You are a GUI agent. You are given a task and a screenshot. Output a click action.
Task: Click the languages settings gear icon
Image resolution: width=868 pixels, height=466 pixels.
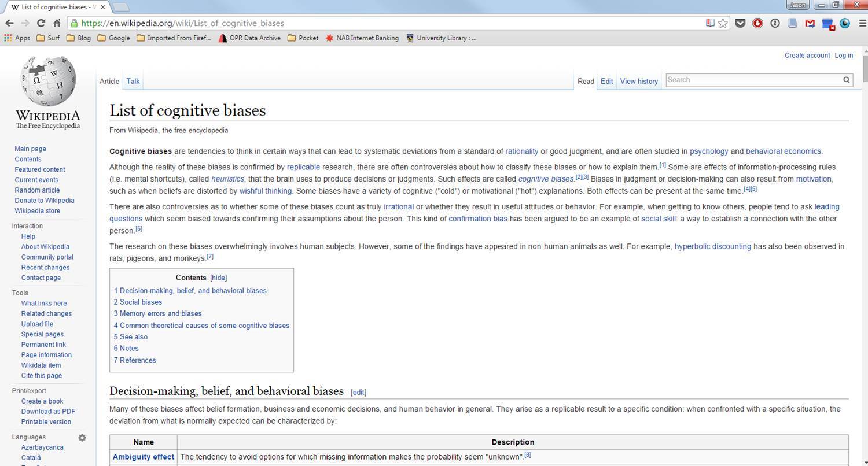(x=82, y=438)
